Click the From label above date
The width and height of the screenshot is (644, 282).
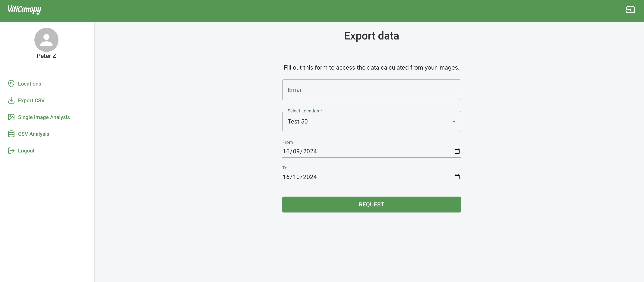[288, 142]
